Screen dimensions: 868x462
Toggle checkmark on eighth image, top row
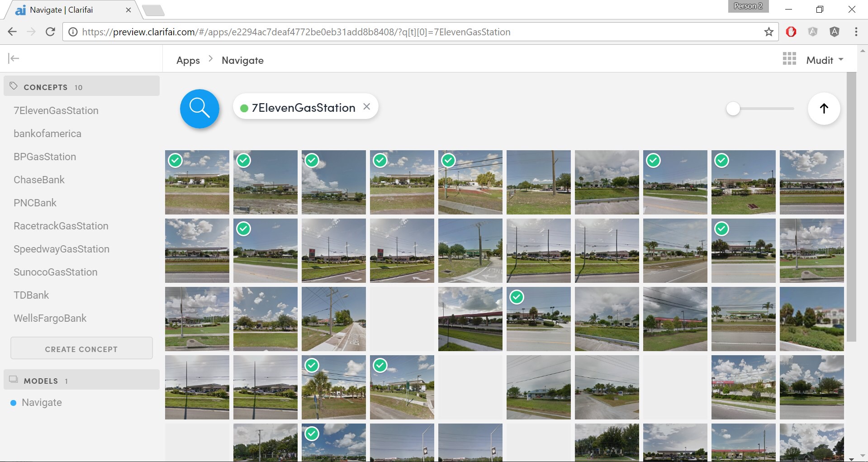click(653, 160)
